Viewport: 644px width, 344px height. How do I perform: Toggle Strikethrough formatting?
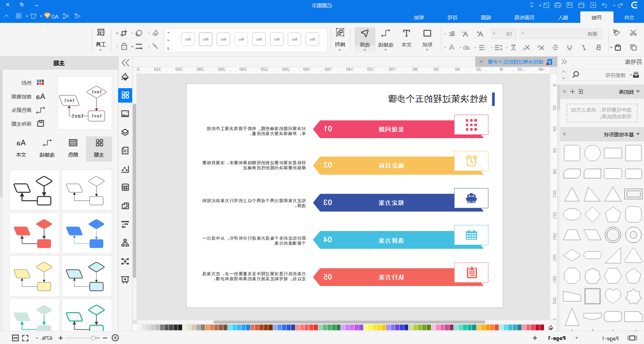pyautogui.click(x=555, y=48)
